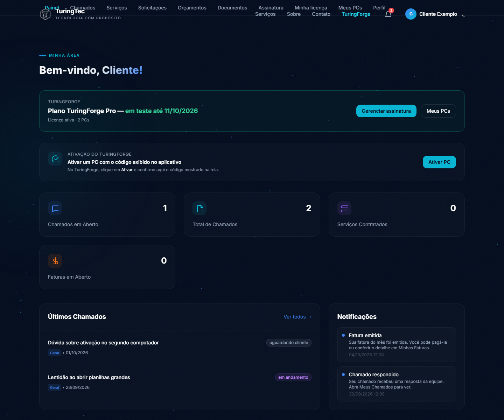
Task: Go to the Painel menu item
Action: tap(52, 8)
